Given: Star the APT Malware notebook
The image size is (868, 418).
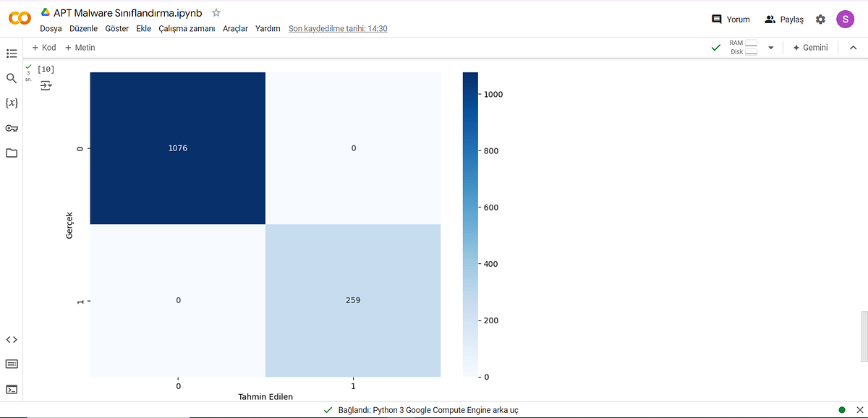Looking at the screenshot, I should click(215, 12).
